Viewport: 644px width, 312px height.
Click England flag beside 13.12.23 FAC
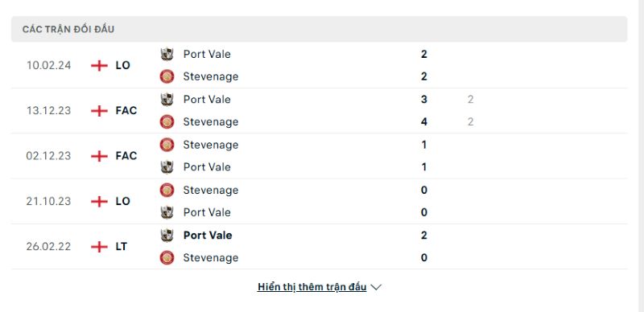99,111
